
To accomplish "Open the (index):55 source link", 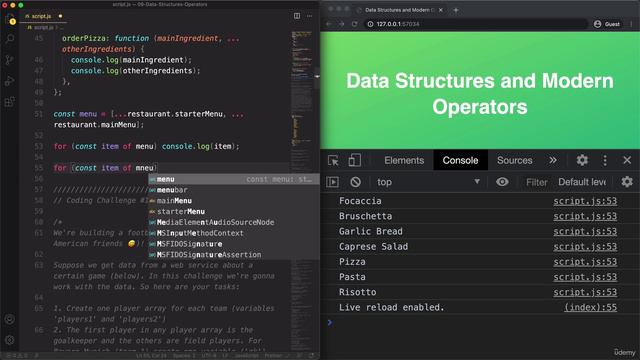I will coord(591,307).
